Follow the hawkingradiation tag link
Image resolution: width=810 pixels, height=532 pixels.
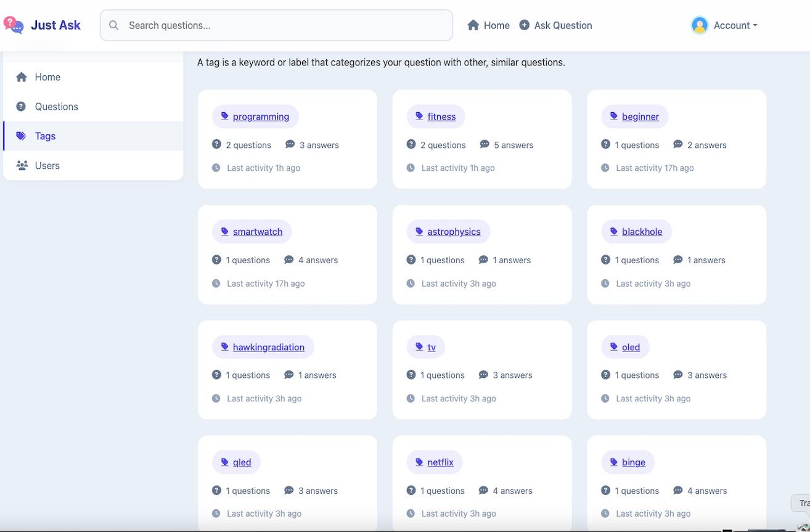click(x=268, y=347)
